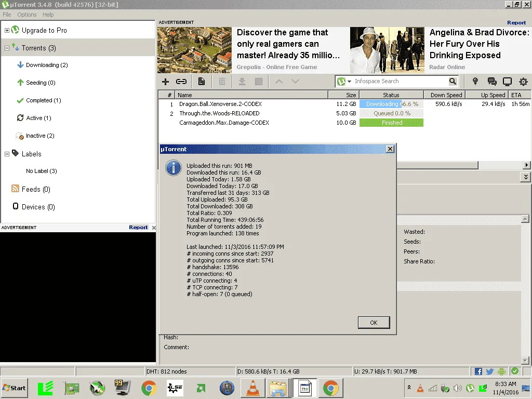Image resolution: width=532 pixels, height=399 pixels.
Task: Click Create New Torrent file icon
Action: pyautogui.click(x=201, y=82)
